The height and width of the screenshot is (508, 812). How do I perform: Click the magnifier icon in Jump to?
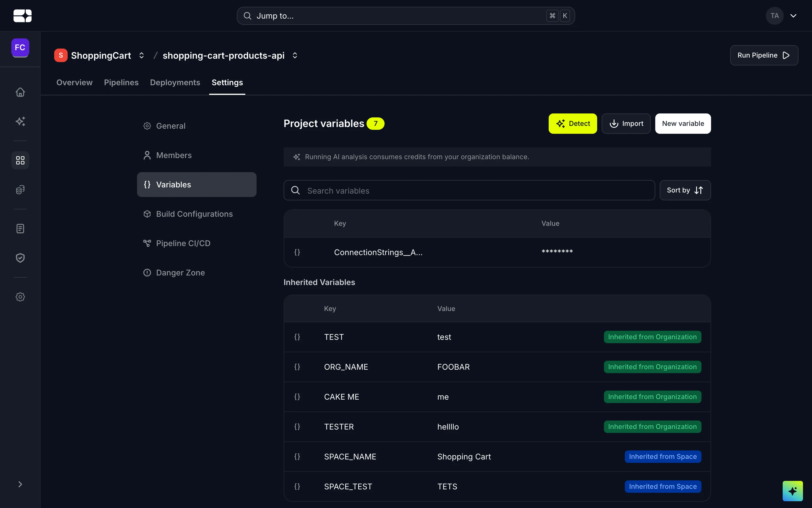(247, 16)
